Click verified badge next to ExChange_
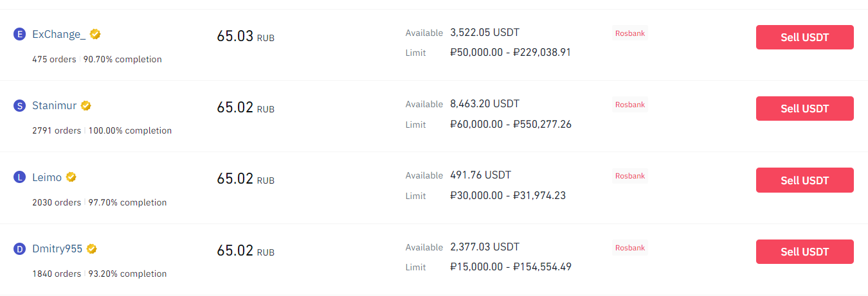Viewport: 868px width, 296px height. pyautogui.click(x=95, y=34)
